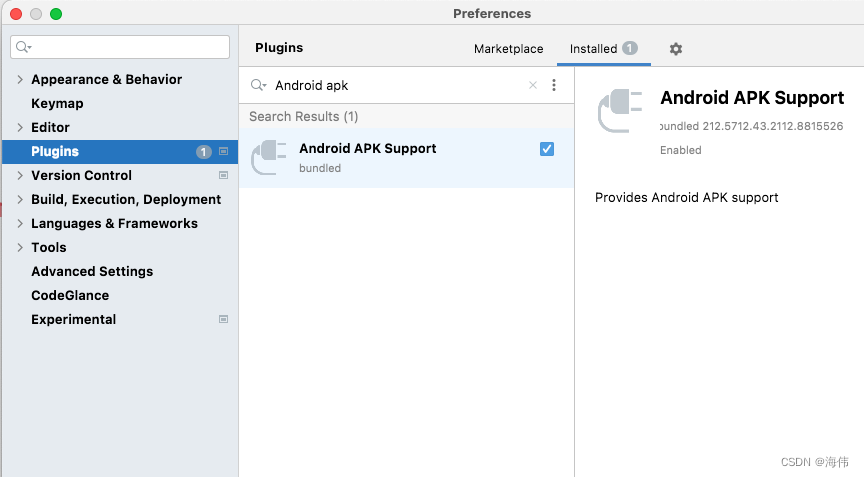864x477 pixels.
Task: Select Editor item in sidebar
Action: pyautogui.click(x=50, y=127)
